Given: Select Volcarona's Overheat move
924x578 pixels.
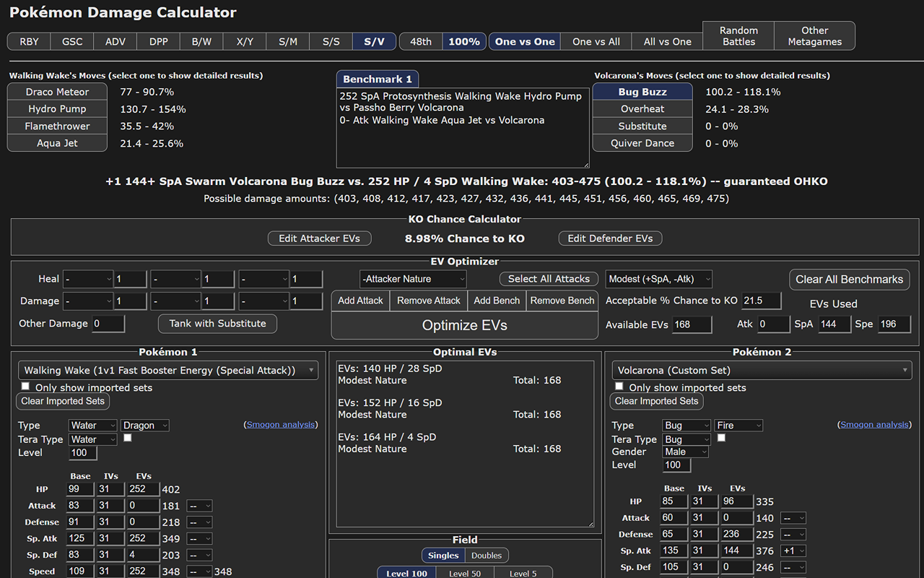Looking at the screenshot, I should pos(642,109).
